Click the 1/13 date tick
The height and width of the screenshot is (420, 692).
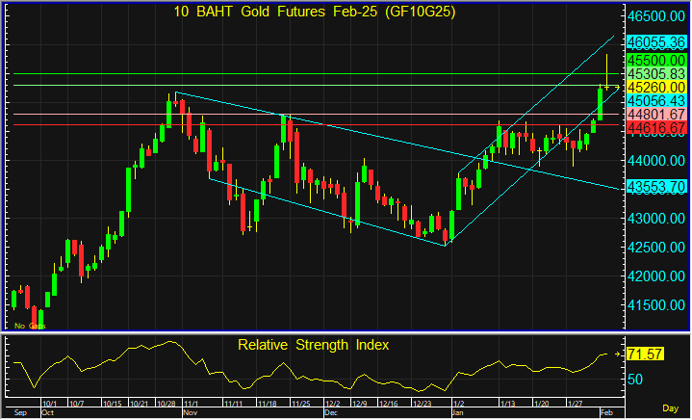tap(507, 404)
